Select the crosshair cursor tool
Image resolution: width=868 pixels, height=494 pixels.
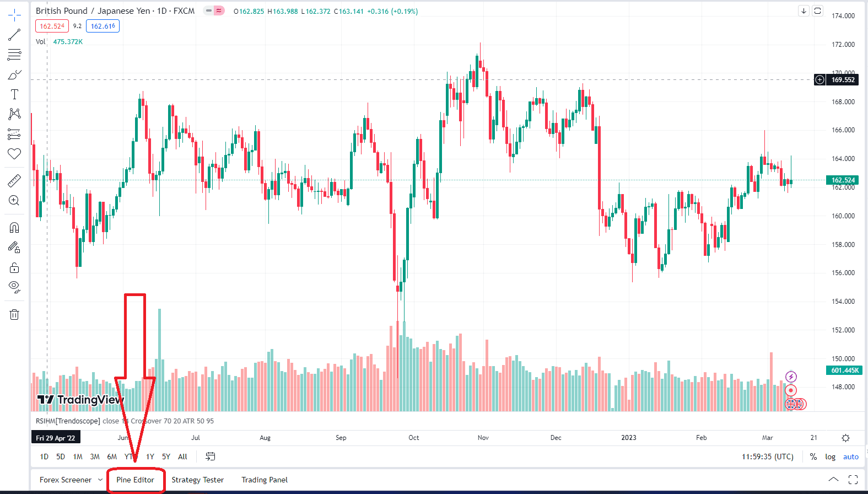pyautogui.click(x=14, y=14)
